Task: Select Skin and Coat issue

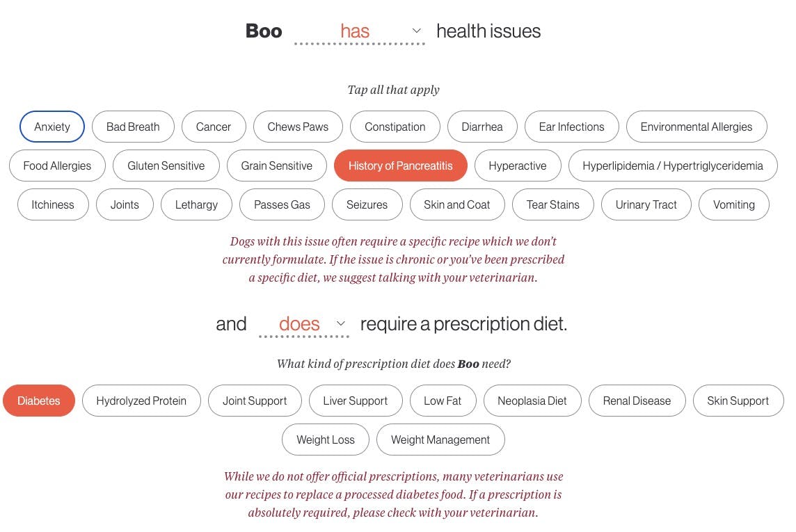Action: (x=457, y=204)
